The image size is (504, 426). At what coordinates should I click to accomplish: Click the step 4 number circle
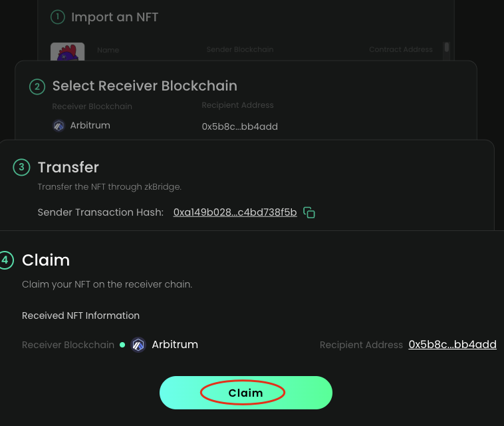pyautogui.click(x=5, y=260)
